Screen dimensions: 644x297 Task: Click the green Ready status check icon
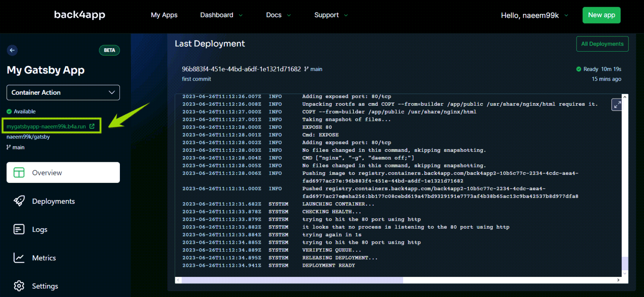579,69
